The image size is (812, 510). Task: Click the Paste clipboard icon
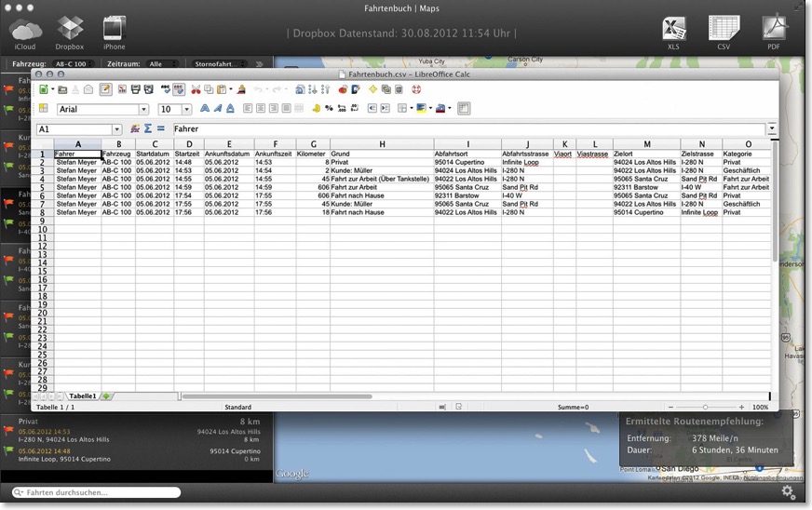tap(222, 89)
